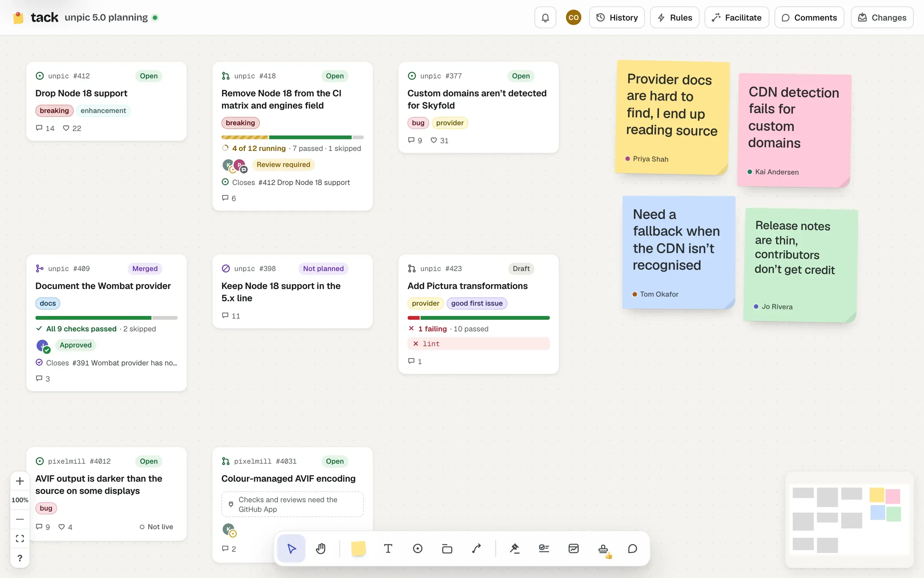Click the minimap overview
This screenshot has height=578, width=924.
pyautogui.click(x=849, y=519)
